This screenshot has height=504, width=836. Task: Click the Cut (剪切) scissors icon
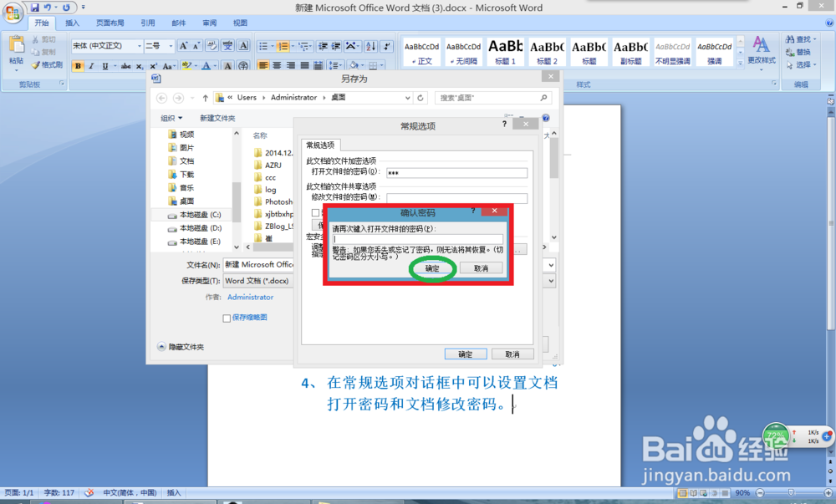pos(35,39)
